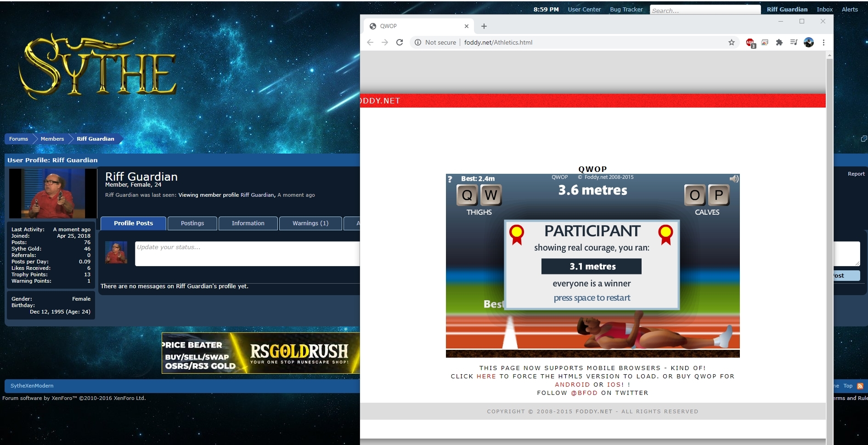Image resolution: width=868 pixels, height=445 pixels.
Task: Open the Chrome profile avatar
Action: (809, 42)
